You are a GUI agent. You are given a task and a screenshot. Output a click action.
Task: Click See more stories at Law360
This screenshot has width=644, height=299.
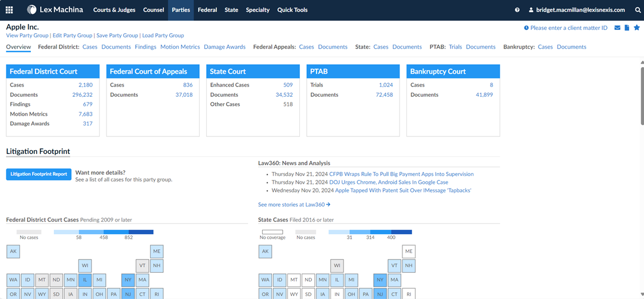294,204
